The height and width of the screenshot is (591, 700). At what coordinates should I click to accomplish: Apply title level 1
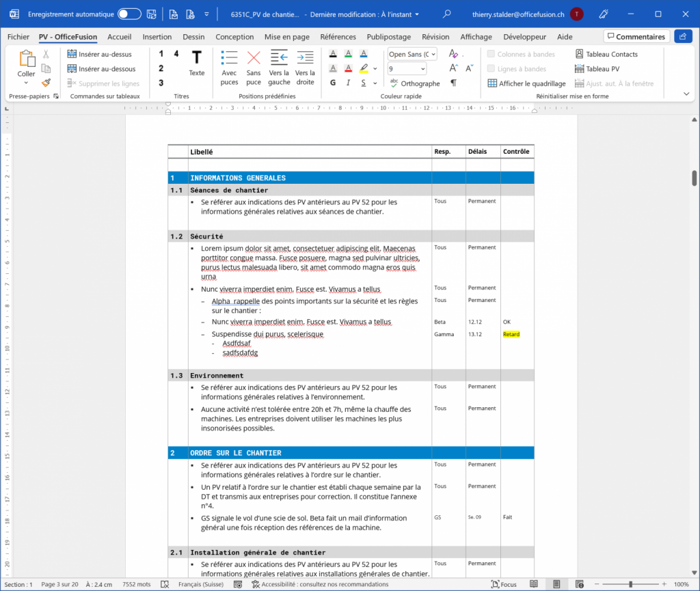point(161,54)
